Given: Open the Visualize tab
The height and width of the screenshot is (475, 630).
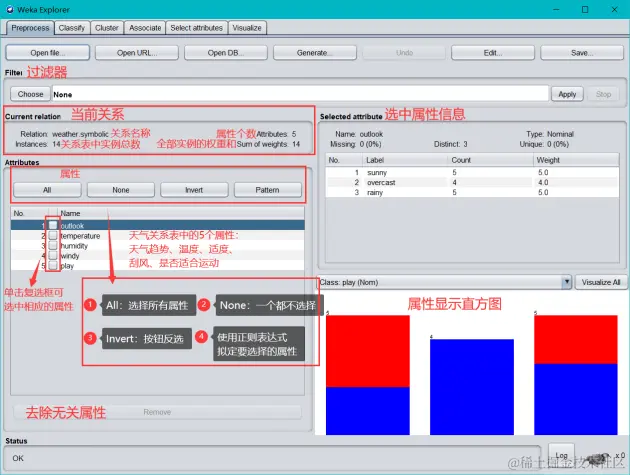Looking at the screenshot, I should click(247, 28).
